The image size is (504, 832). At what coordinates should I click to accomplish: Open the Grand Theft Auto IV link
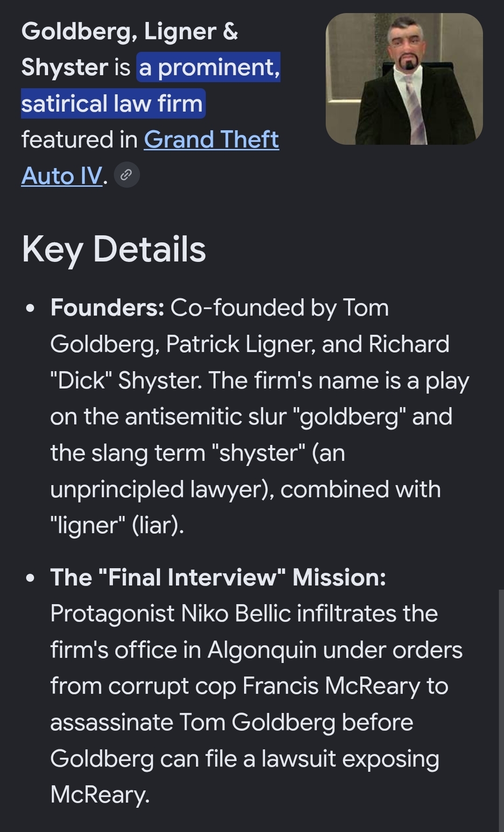tap(150, 157)
